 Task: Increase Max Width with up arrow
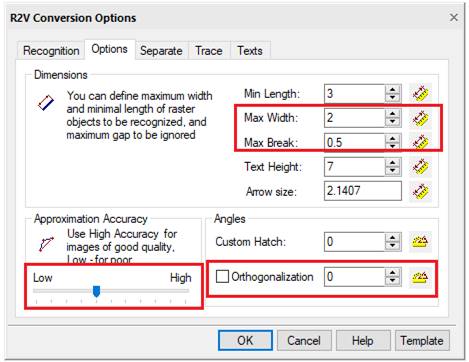coord(393,114)
